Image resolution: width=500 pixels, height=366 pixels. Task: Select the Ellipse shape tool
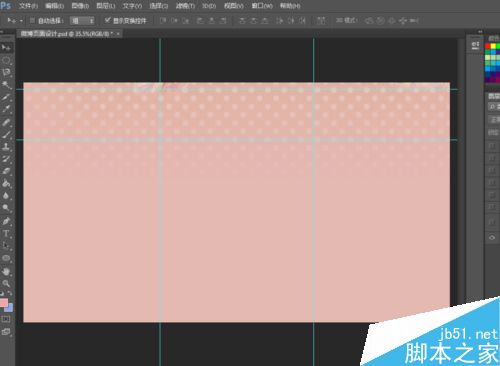[x=6, y=258]
